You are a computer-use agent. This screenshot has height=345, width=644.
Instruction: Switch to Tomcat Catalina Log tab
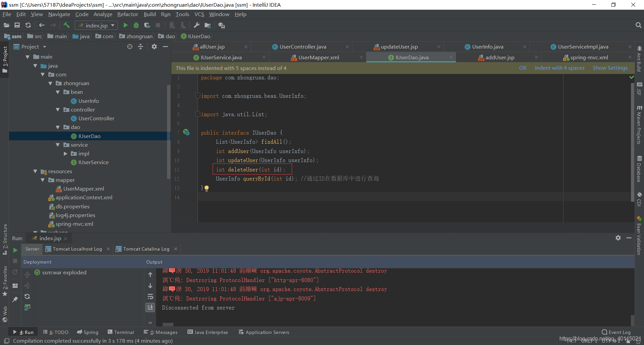pos(146,249)
